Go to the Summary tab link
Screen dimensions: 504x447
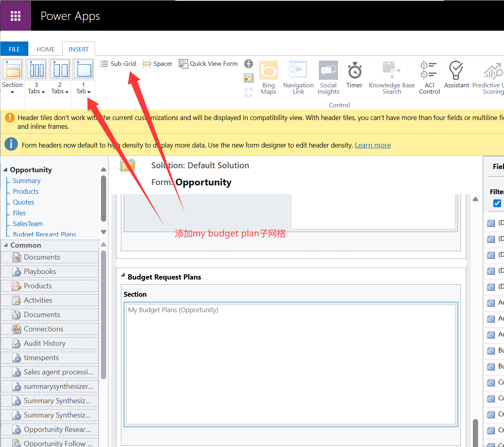tap(27, 181)
